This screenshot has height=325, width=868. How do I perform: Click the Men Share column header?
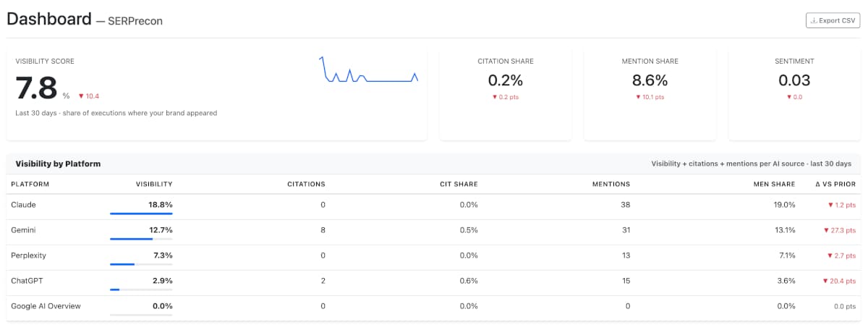(774, 184)
